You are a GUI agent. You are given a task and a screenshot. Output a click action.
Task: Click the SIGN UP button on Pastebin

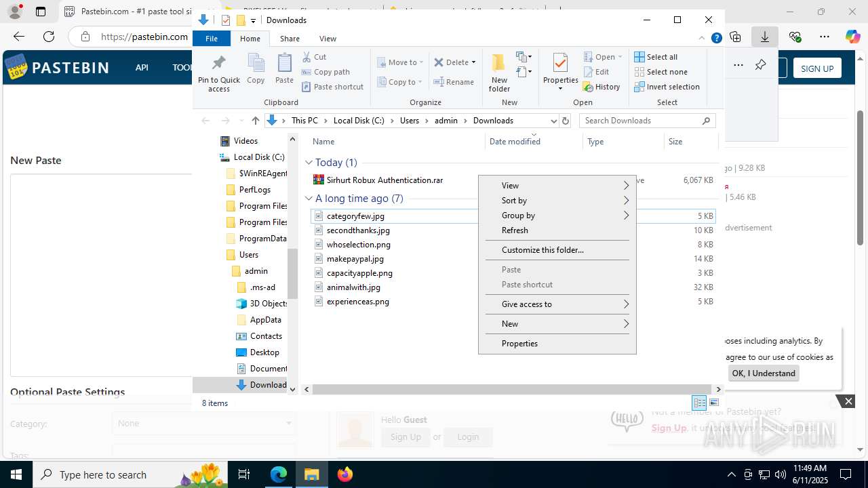817,68
